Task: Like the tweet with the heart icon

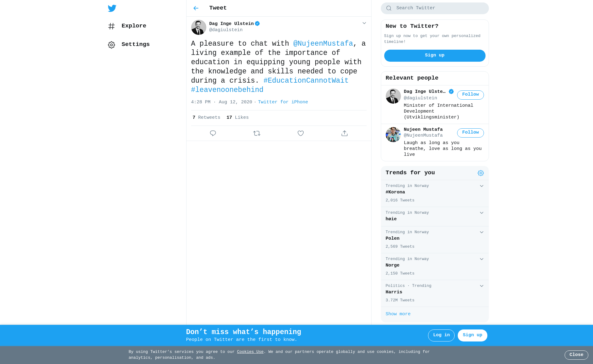Action: coord(301,133)
